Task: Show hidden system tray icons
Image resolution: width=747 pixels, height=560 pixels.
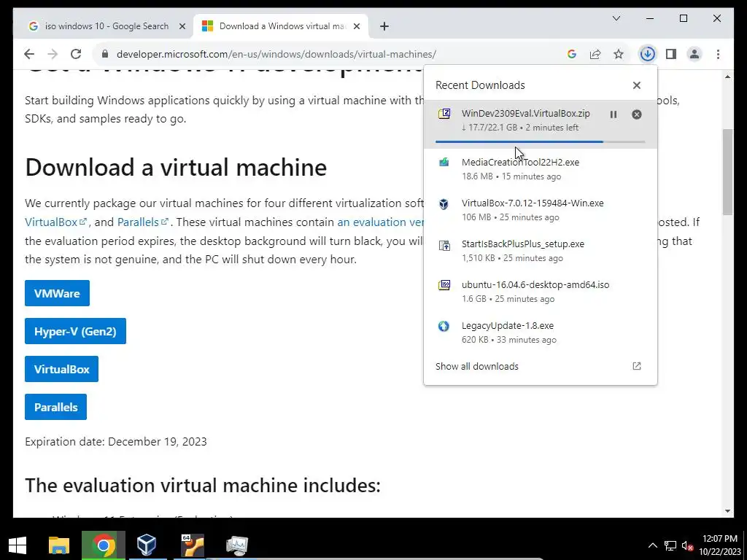Action: tap(653, 545)
